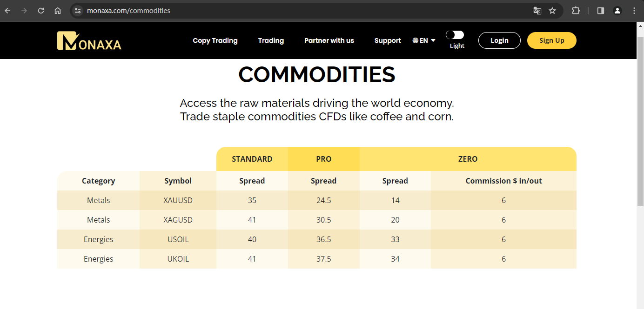Image resolution: width=644 pixels, height=309 pixels.
Task: Bookmark this page with the star icon
Action: pyautogui.click(x=552, y=11)
